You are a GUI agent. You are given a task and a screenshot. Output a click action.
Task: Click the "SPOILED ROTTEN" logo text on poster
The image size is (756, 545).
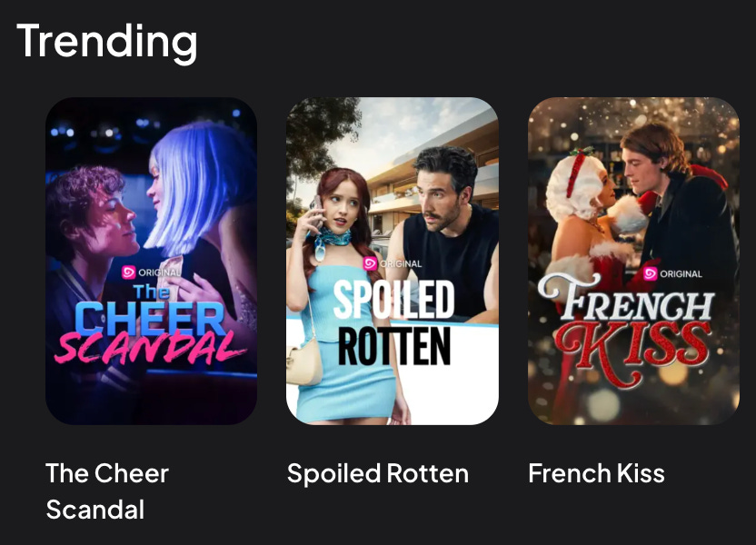pos(394,322)
